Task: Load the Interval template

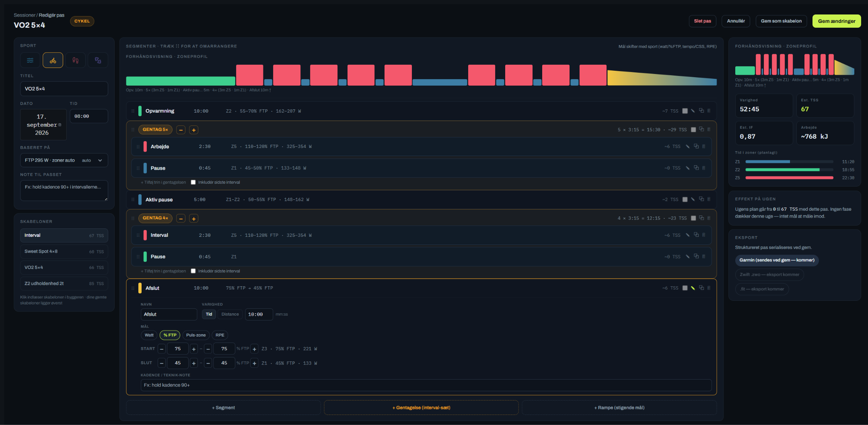Action: [64, 236]
